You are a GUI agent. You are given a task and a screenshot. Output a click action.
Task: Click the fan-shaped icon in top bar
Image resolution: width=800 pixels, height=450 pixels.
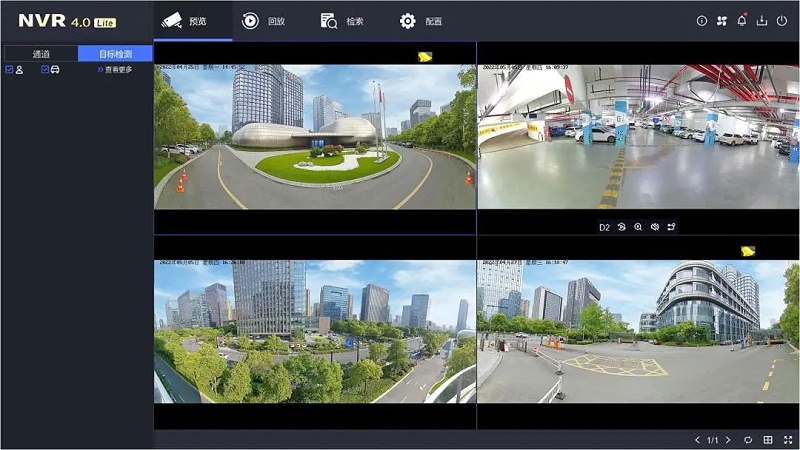(x=721, y=21)
